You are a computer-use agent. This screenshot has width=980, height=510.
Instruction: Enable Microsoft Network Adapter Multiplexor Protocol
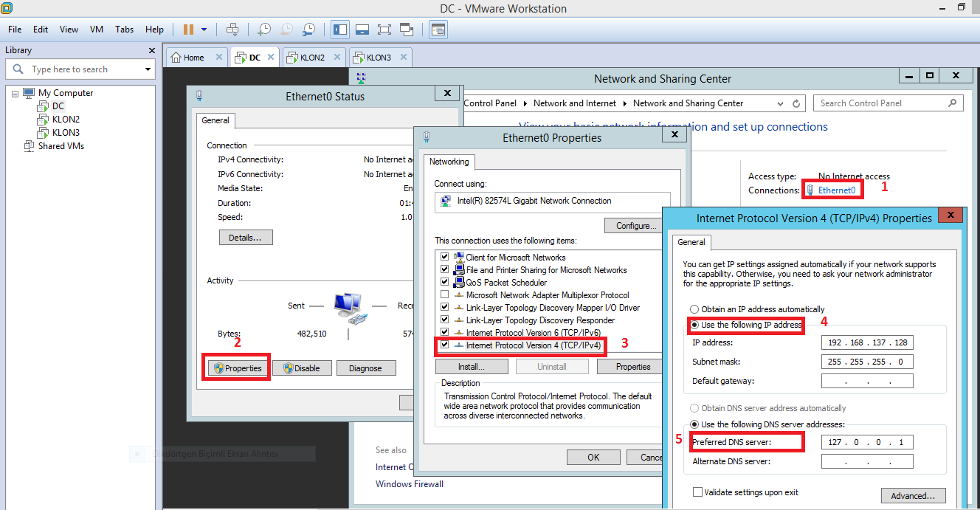click(x=444, y=295)
